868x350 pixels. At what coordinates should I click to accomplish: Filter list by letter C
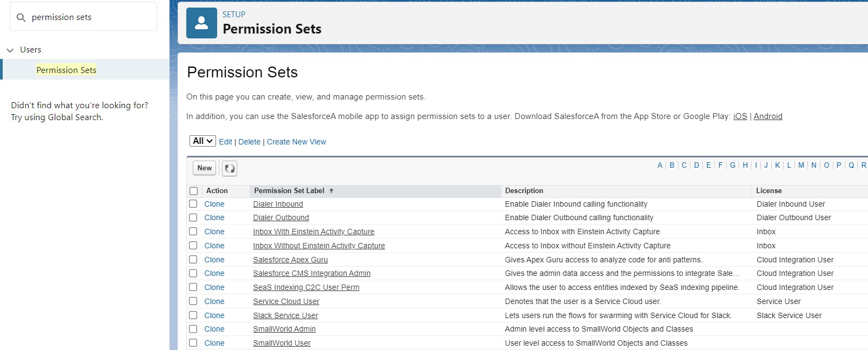pyautogui.click(x=684, y=165)
